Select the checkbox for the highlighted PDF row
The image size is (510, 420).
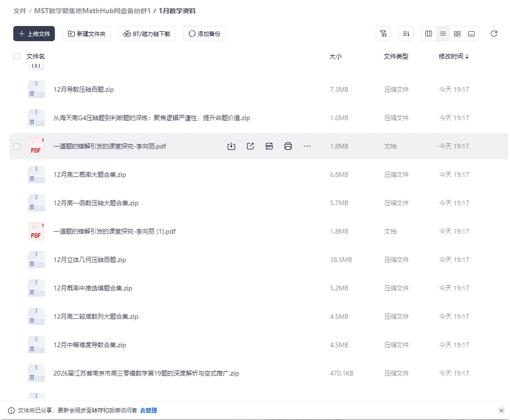point(17,146)
